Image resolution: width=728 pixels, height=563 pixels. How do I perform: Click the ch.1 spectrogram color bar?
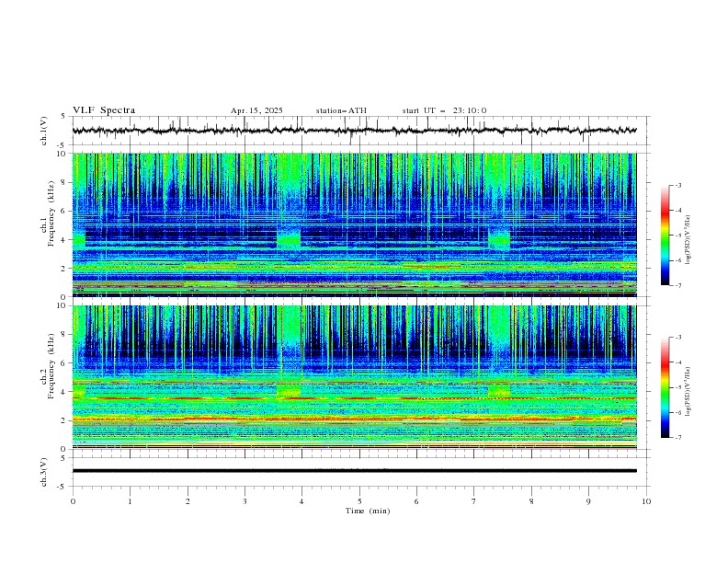click(x=665, y=236)
